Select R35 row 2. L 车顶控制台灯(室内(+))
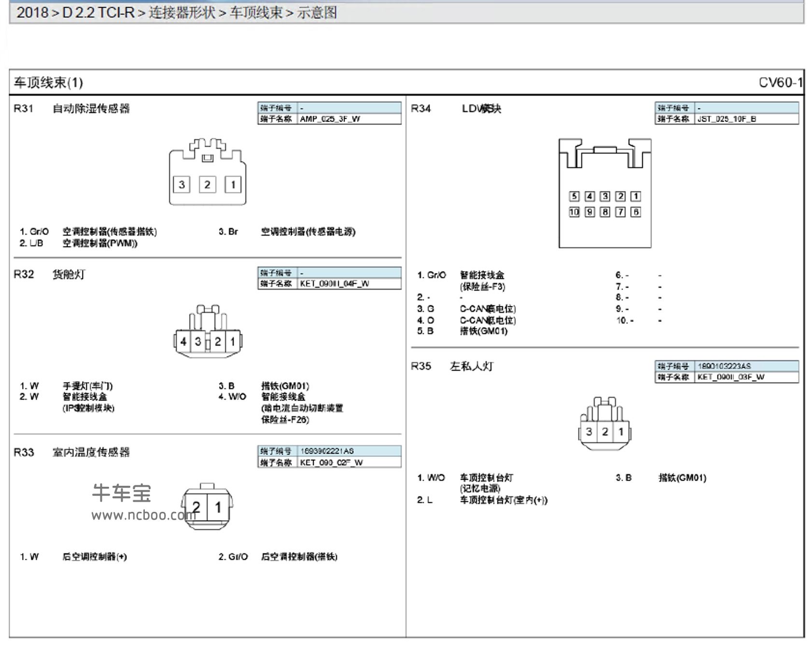812x649 pixels. pyautogui.click(x=483, y=500)
